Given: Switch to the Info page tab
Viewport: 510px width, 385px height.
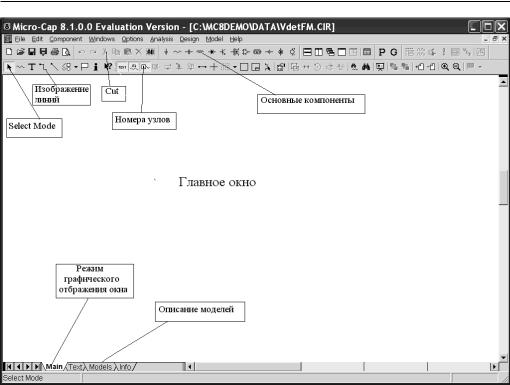Looking at the screenshot, I should pyautogui.click(x=125, y=367).
